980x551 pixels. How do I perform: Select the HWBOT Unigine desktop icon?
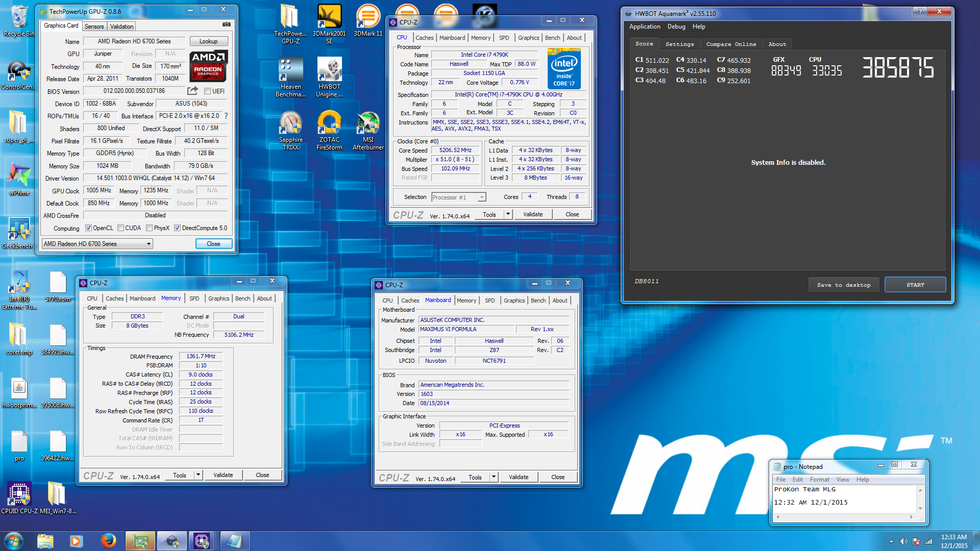click(x=329, y=78)
